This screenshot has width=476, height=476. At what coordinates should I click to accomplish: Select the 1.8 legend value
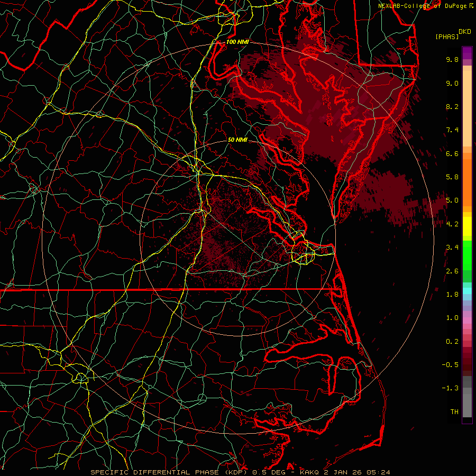pos(452,295)
